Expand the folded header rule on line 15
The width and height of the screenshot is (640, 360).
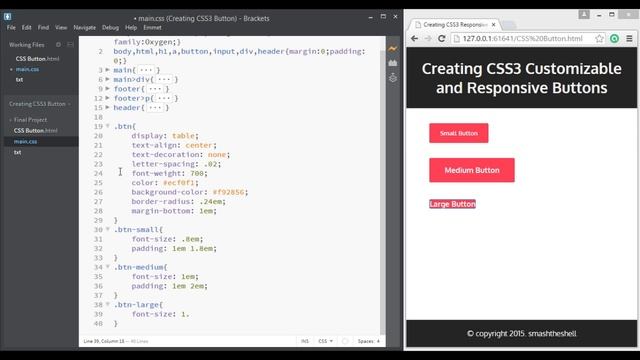coord(108,107)
